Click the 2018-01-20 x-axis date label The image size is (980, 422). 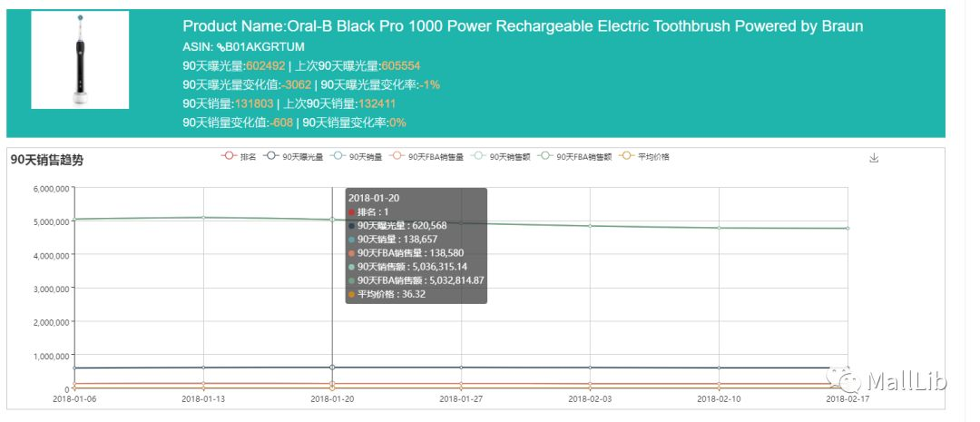[332, 398]
